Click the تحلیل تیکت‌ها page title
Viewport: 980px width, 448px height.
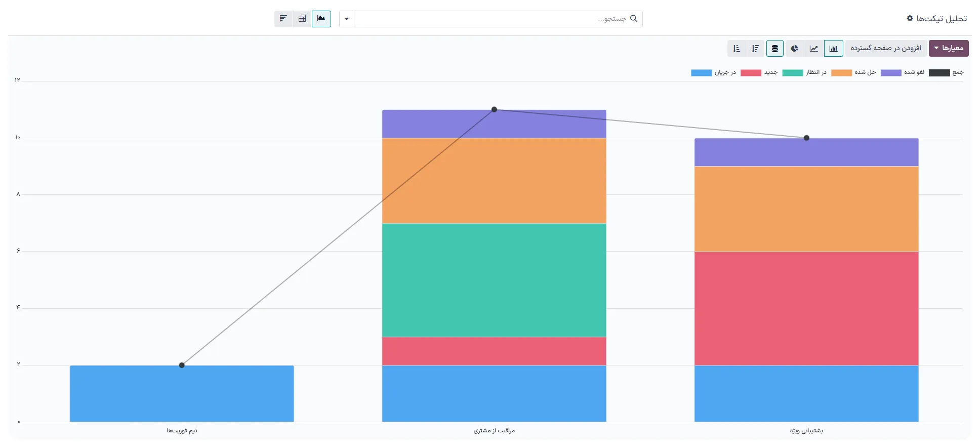(x=941, y=19)
